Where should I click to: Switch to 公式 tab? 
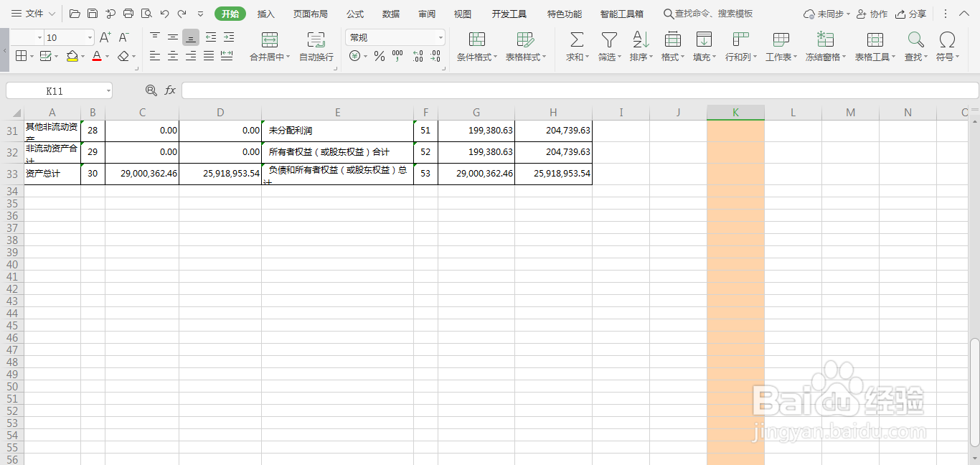coord(355,14)
